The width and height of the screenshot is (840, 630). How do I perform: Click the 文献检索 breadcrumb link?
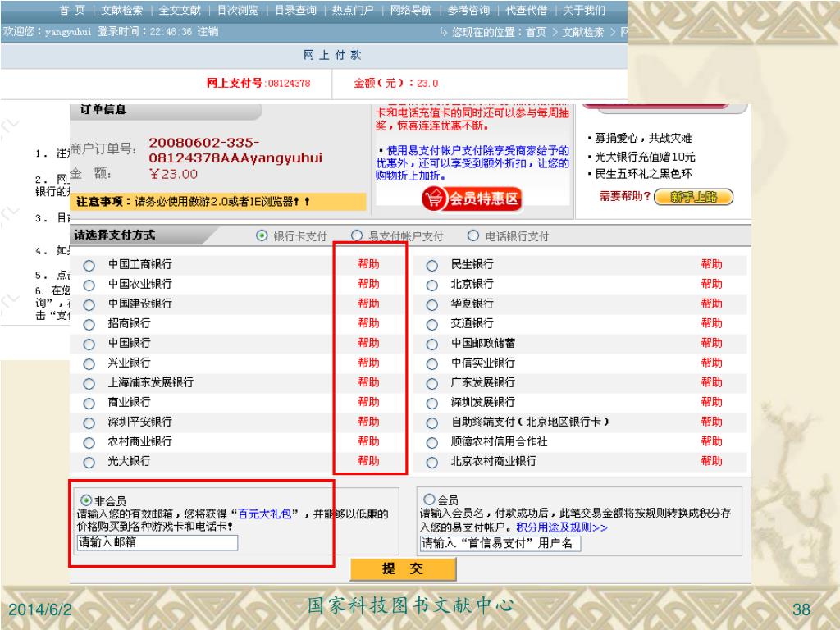click(x=583, y=32)
